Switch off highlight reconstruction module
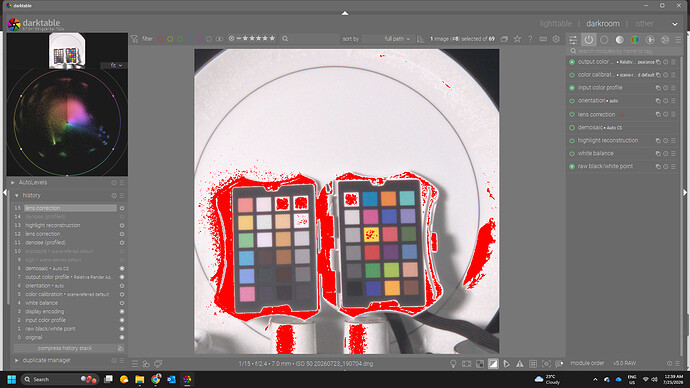The image size is (690, 388). pyautogui.click(x=572, y=141)
